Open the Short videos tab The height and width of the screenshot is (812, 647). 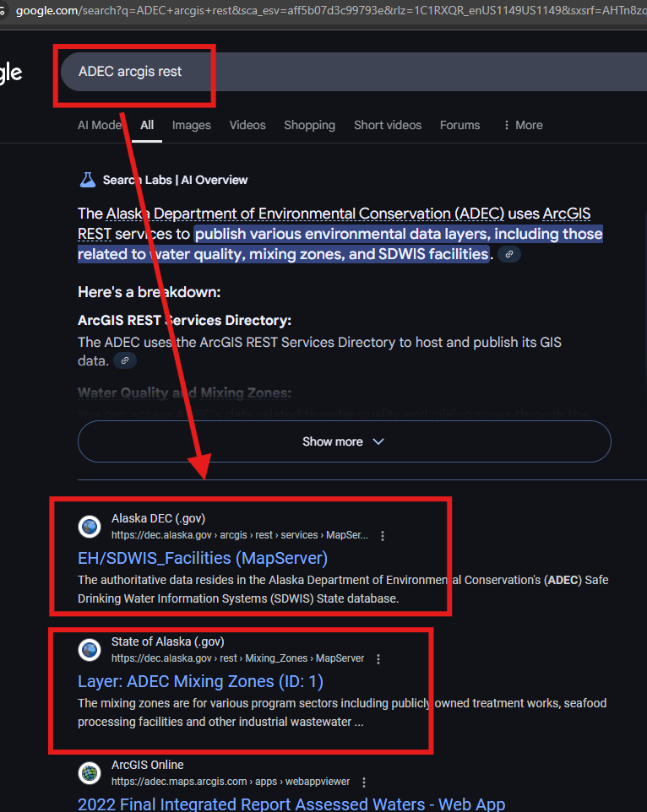pos(388,125)
